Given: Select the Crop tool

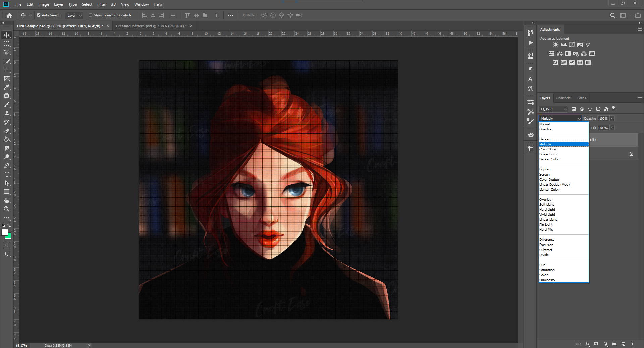Looking at the screenshot, I should pyautogui.click(x=7, y=70).
